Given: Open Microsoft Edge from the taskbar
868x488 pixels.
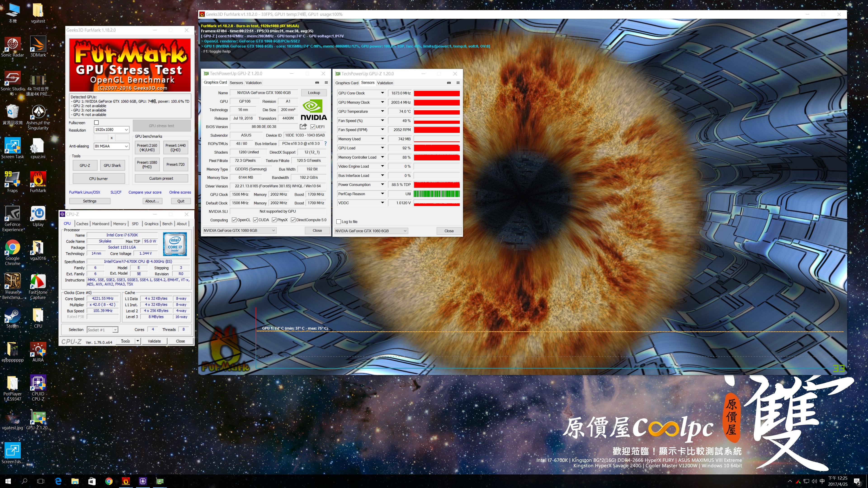Looking at the screenshot, I should pyautogui.click(x=58, y=481).
